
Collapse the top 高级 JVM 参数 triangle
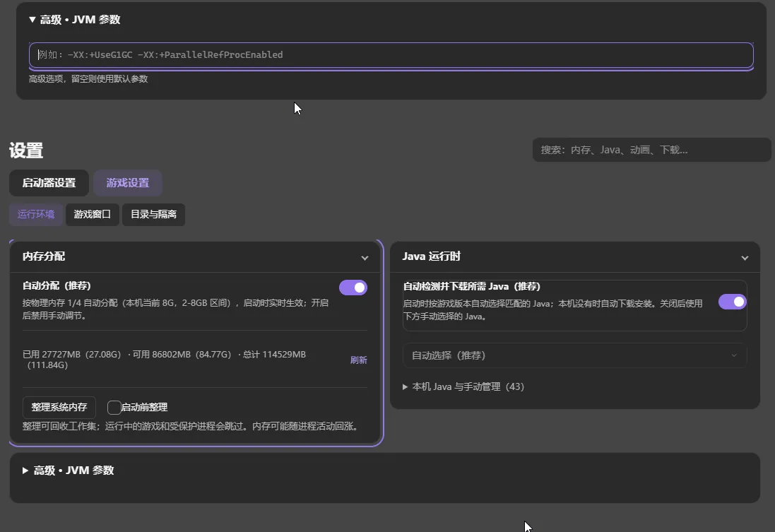[32, 20]
